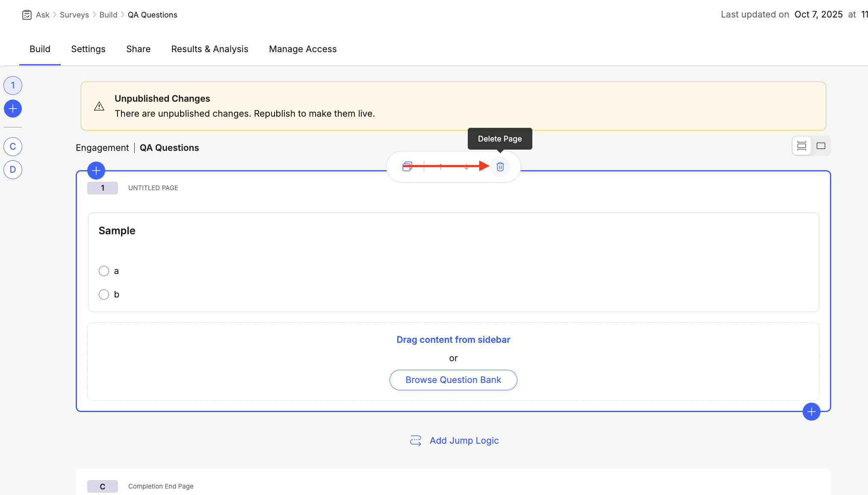Click plus icon at page bottom-right corner
868x495 pixels.
point(811,412)
